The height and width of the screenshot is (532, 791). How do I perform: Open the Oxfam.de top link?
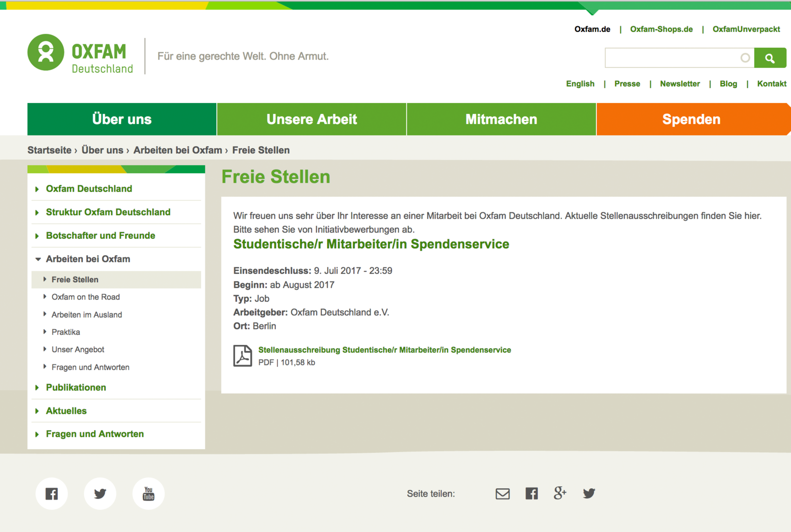(592, 29)
